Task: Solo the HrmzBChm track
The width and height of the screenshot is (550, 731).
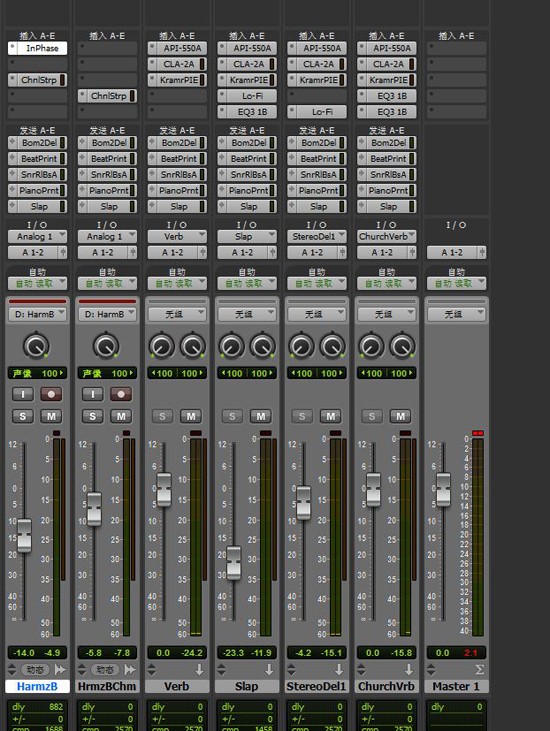Action: coord(92,416)
